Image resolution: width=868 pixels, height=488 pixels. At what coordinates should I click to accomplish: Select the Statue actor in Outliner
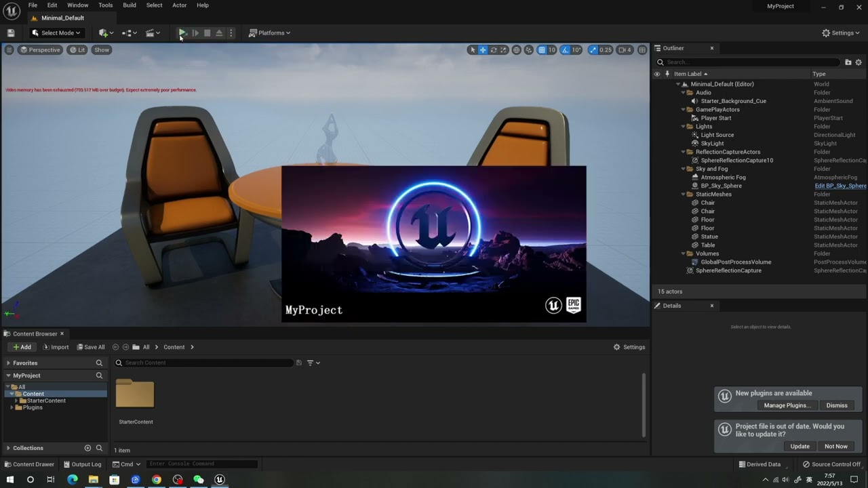click(x=709, y=237)
